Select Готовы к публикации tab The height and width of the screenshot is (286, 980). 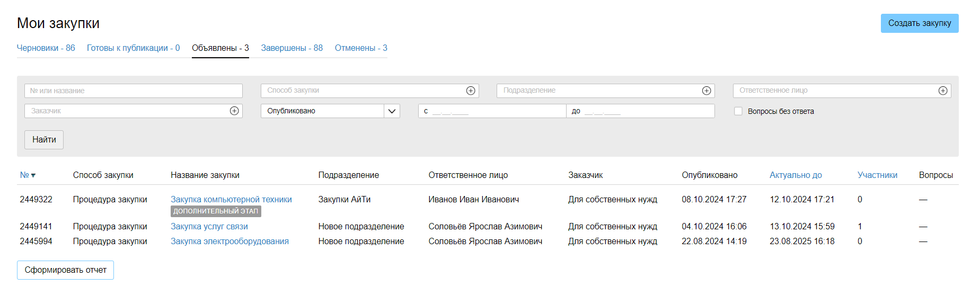(133, 48)
